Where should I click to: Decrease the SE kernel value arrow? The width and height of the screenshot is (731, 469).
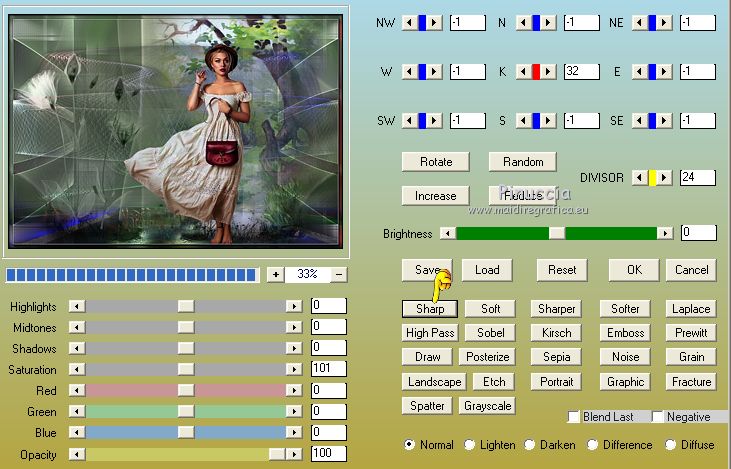(640, 121)
